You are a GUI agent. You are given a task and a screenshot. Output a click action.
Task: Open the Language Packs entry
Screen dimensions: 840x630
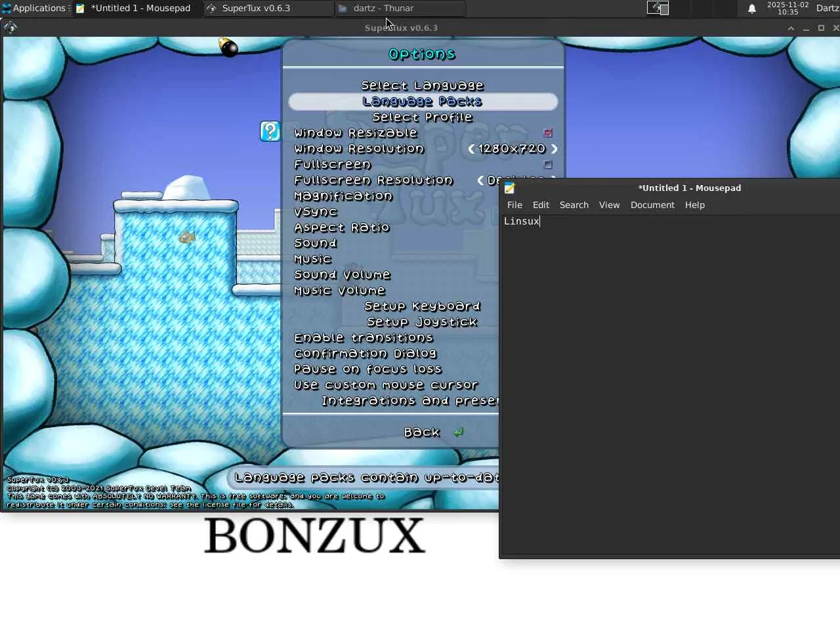[423, 102]
